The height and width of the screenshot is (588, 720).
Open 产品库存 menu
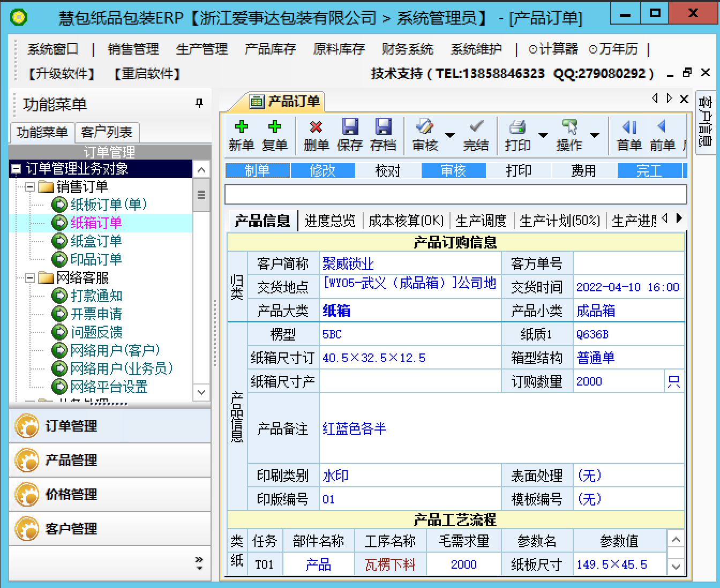pyautogui.click(x=271, y=49)
